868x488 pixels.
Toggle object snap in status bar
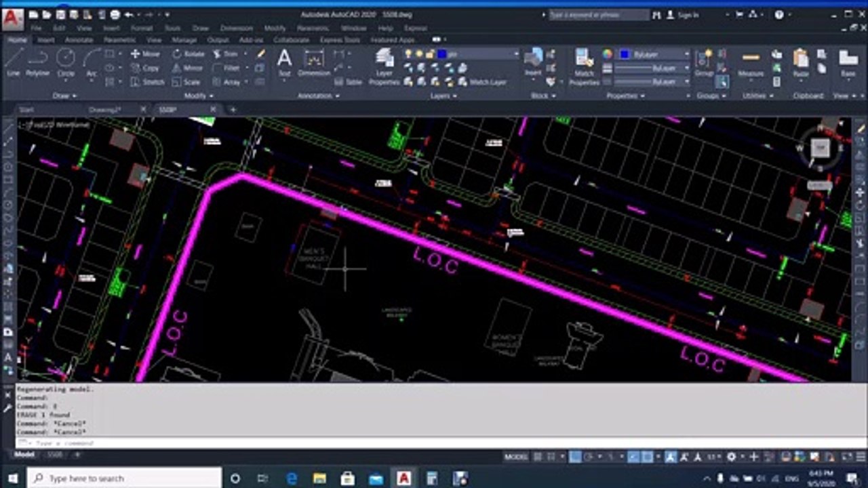648,457
